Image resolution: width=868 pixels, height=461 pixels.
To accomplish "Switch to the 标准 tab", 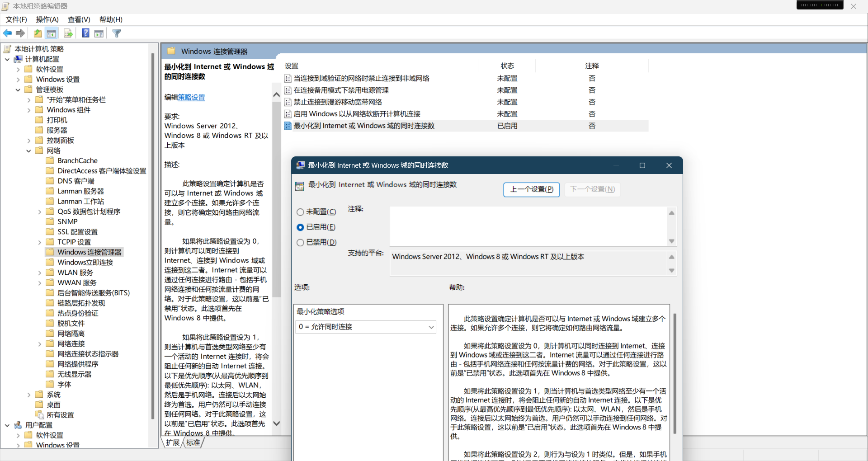I will 193,442.
